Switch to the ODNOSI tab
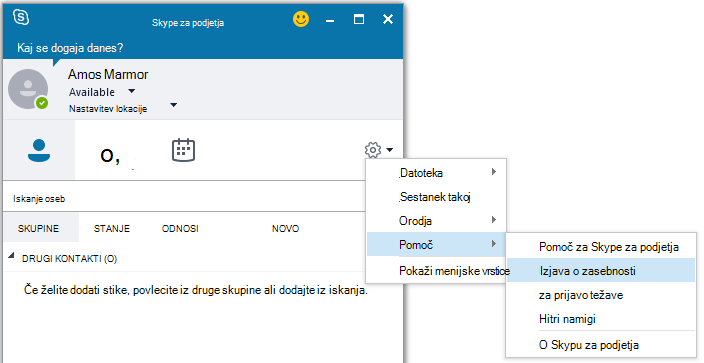This screenshot has width=704, height=363. pyautogui.click(x=180, y=228)
